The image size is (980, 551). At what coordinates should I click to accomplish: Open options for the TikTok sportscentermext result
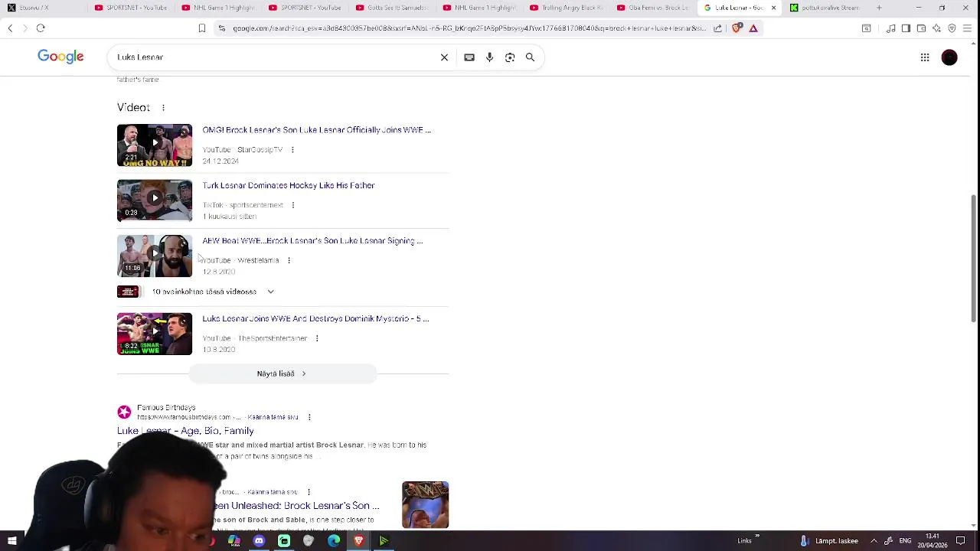293,205
